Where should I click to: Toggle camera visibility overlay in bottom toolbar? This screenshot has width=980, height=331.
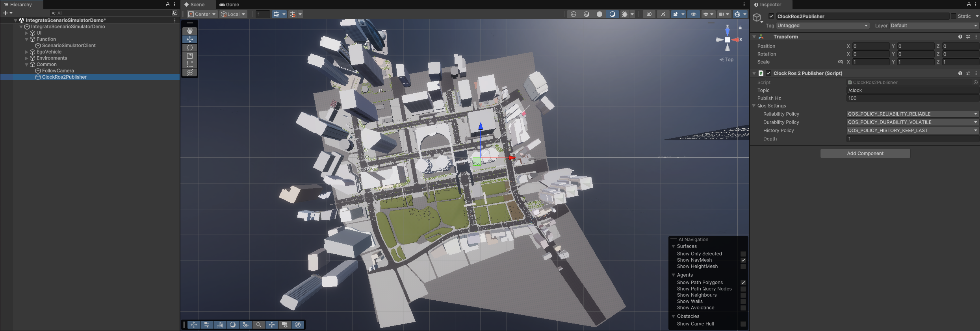[x=285, y=325]
